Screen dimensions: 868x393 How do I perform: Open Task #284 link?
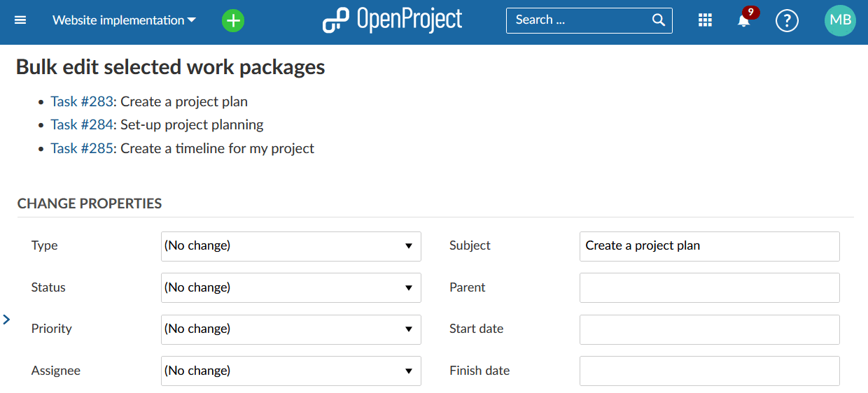(81, 124)
